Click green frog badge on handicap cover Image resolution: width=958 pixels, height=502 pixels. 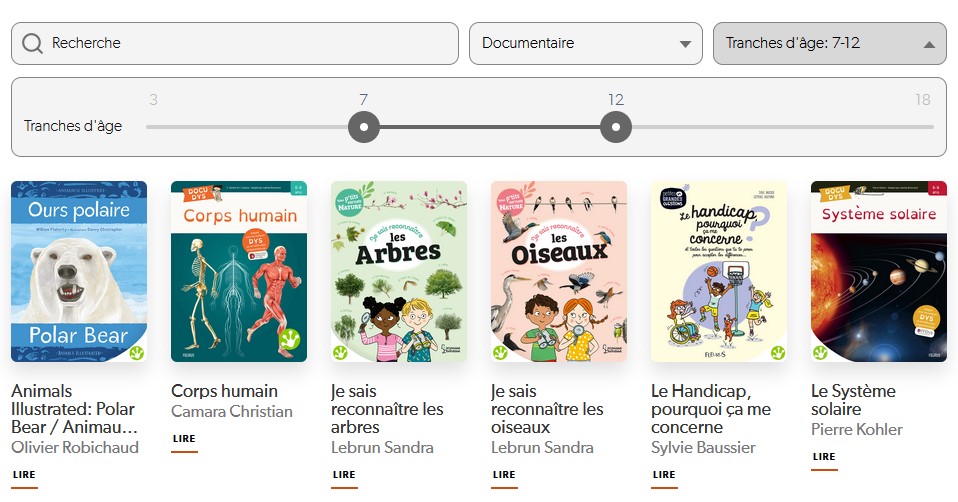pyautogui.click(x=778, y=352)
